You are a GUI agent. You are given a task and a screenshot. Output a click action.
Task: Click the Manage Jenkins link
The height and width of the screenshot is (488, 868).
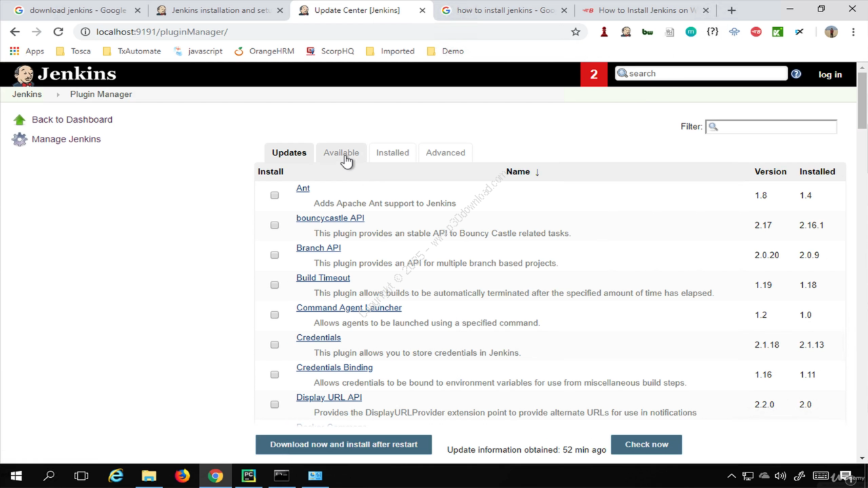(x=66, y=139)
